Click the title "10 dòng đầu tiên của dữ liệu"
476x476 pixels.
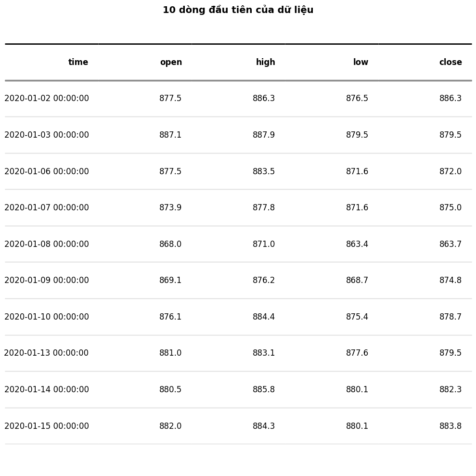(238, 10)
